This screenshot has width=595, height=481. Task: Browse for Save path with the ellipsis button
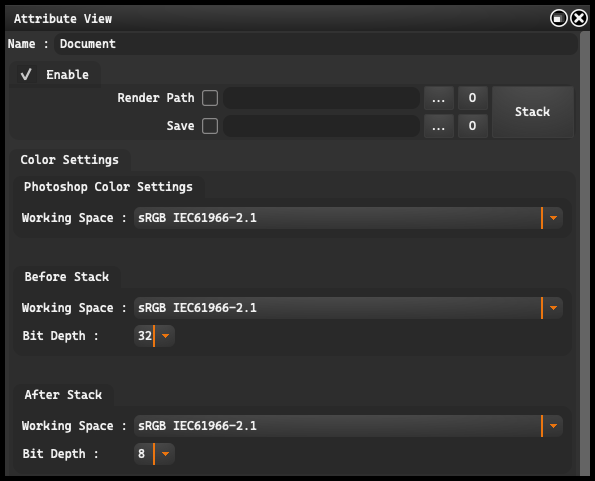[439, 126]
